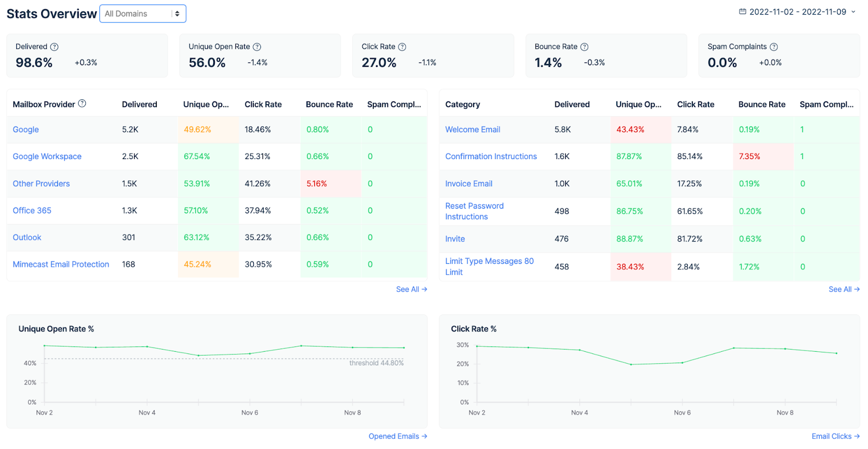
Task: Open Confirmation Instructions category
Action: tap(491, 156)
